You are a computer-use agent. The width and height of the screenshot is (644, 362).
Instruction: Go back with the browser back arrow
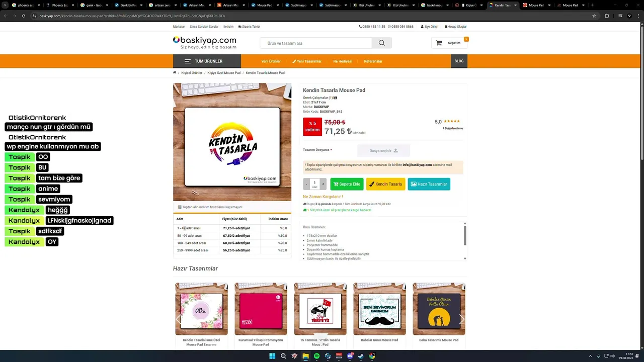click(5, 16)
